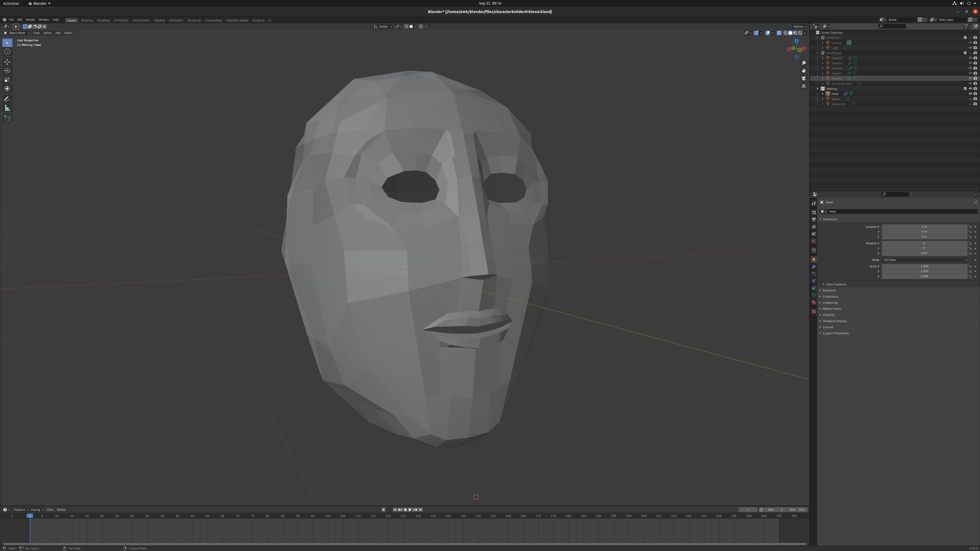Viewport: 980px width, 551px height.
Task: Open the Texture properties checker tab
Action: [813, 311]
